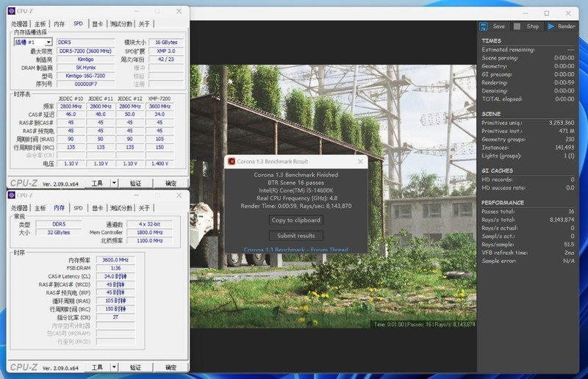Click the 内存频率 3600.0 MHz value field

(114, 260)
